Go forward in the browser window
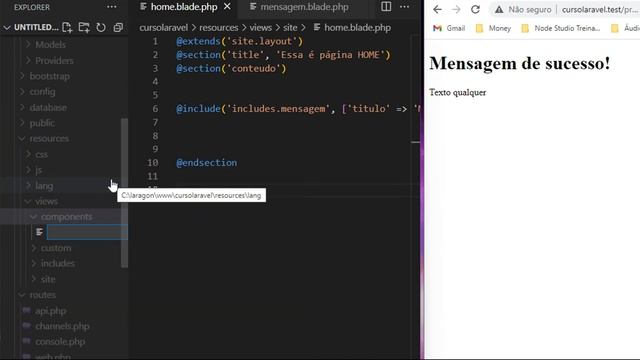Image resolution: width=640 pixels, height=360 pixels. 456,9
